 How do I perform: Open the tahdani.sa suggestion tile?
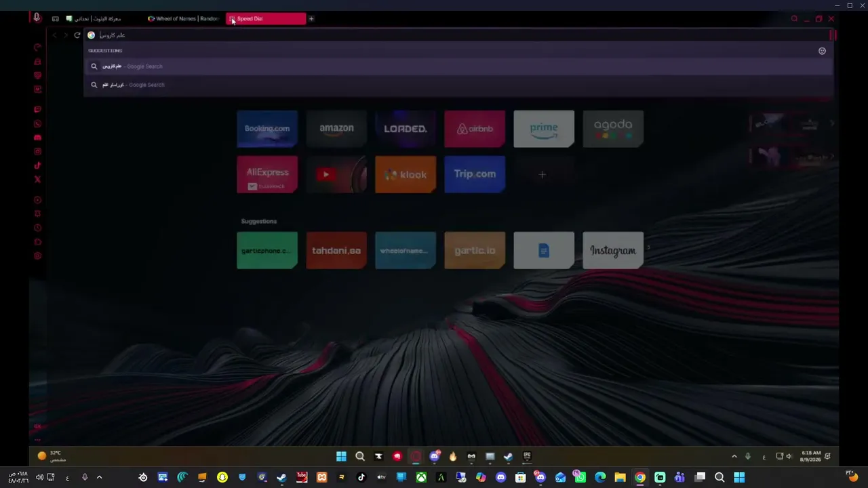click(336, 250)
